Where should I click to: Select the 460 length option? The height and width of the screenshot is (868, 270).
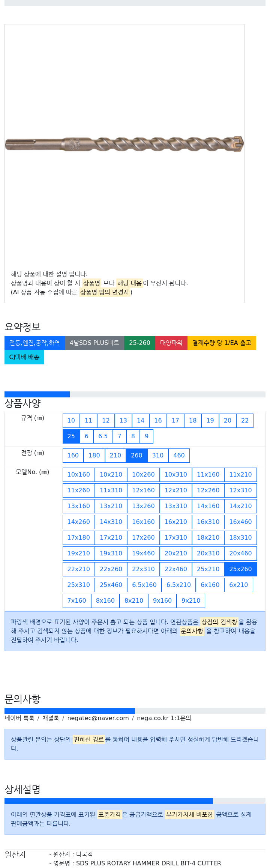click(x=179, y=455)
